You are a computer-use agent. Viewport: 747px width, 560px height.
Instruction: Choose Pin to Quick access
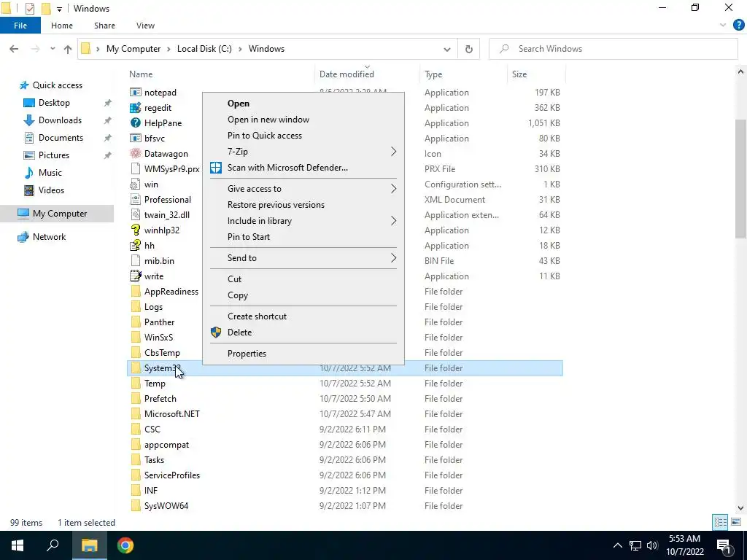pyautogui.click(x=264, y=135)
